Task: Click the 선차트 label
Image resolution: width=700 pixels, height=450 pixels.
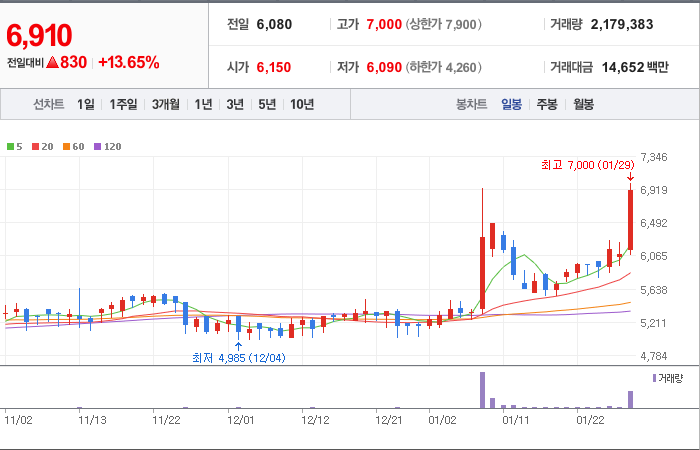Action: click(49, 104)
